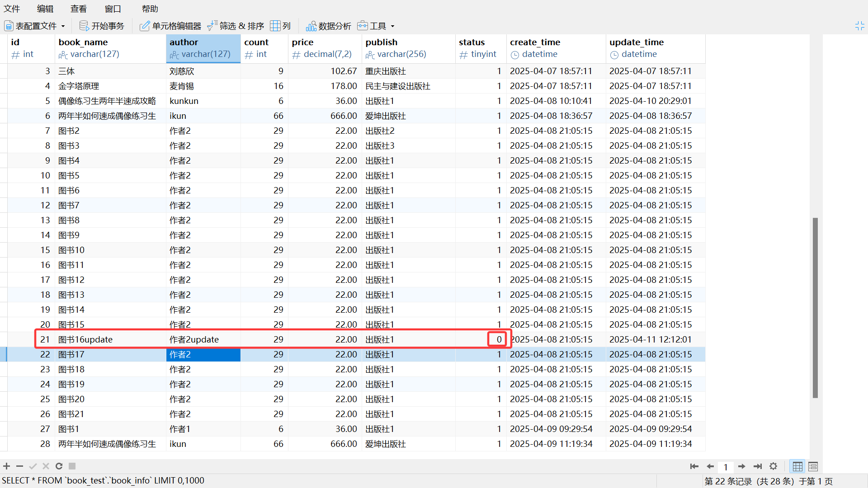The height and width of the screenshot is (488, 868).
Task: Click the vertical scrollbar thumb
Action: (815, 307)
